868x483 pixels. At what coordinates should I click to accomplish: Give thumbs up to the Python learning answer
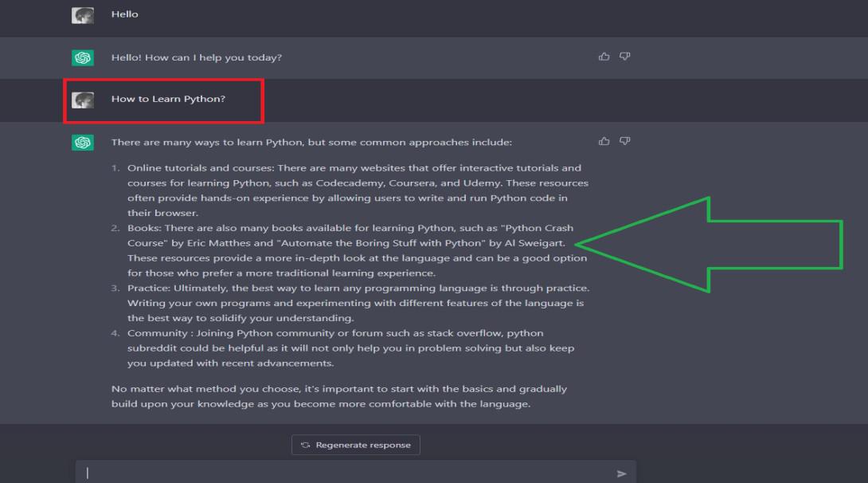click(604, 141)
